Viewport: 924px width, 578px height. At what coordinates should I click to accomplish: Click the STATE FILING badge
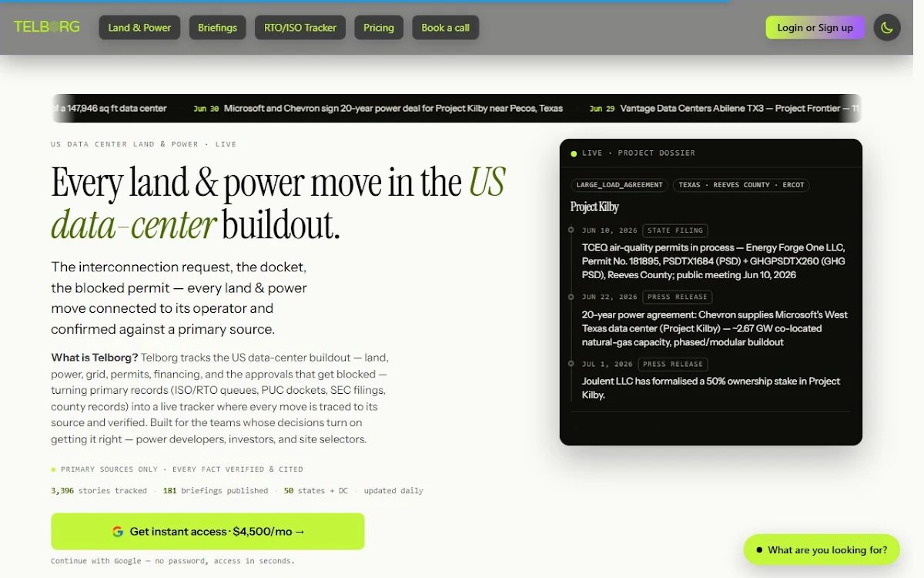coord(675,230)
